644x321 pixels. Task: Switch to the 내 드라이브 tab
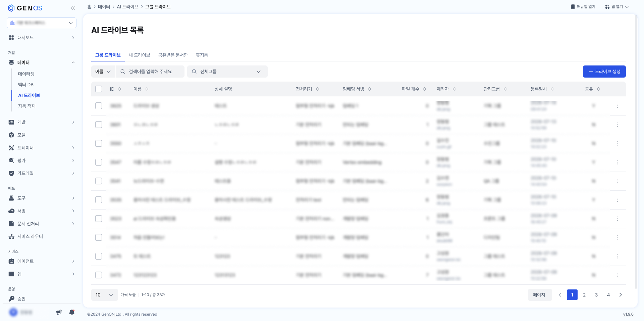(x=140, y=55)
